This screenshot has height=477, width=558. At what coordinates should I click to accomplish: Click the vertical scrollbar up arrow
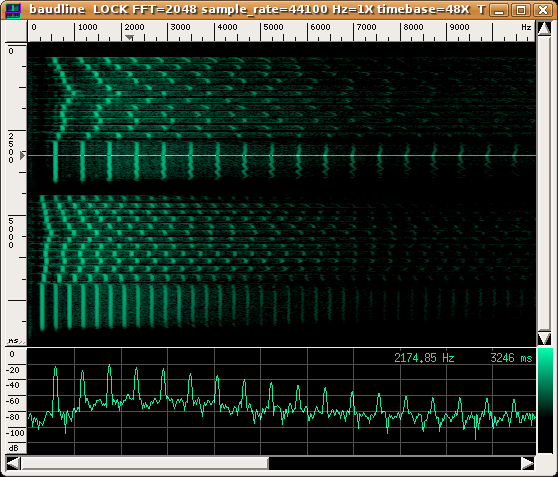coord(544,28)
